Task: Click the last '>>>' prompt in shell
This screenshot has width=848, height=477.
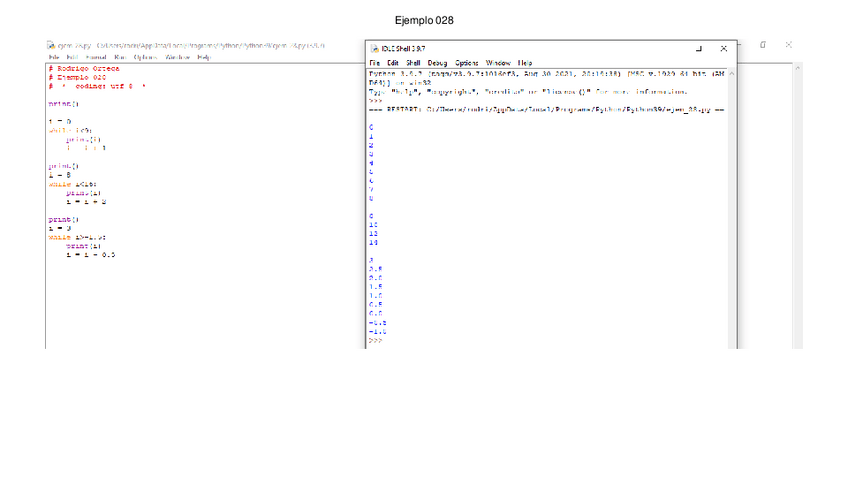Action: pos(375,341)
